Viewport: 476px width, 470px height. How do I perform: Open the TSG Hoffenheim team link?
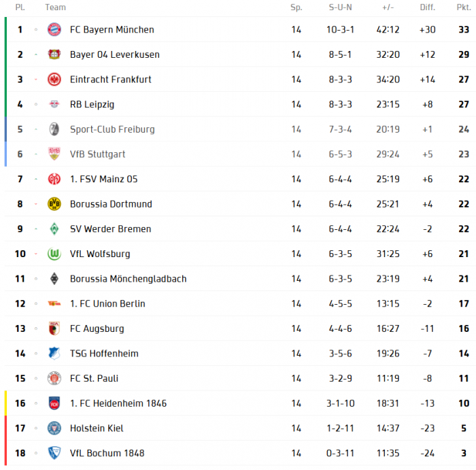click(x=104, y=354)
